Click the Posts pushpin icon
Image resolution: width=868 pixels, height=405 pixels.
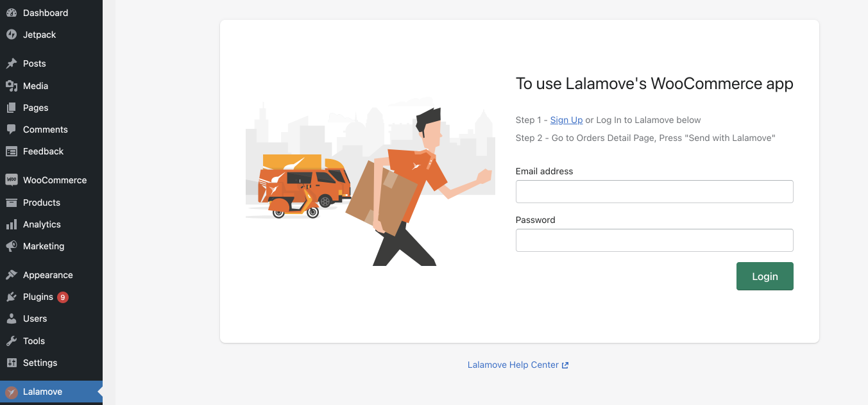pos(12,63)
